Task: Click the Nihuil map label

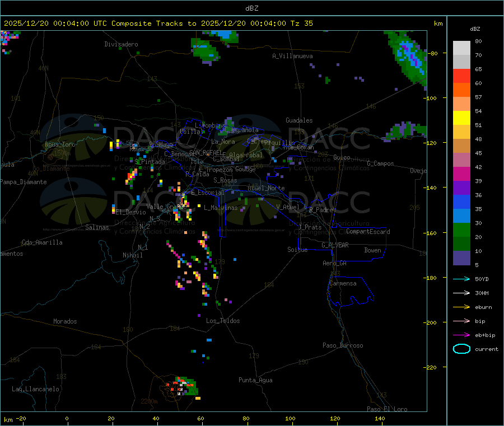Action: (132, 255)
